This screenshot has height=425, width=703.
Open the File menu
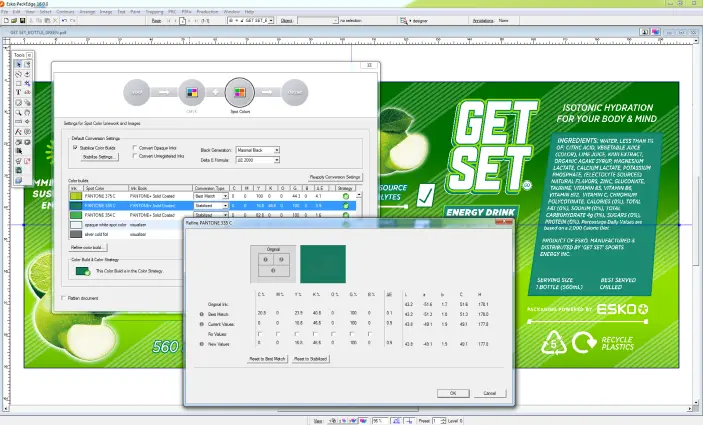(x=4, y=12)
